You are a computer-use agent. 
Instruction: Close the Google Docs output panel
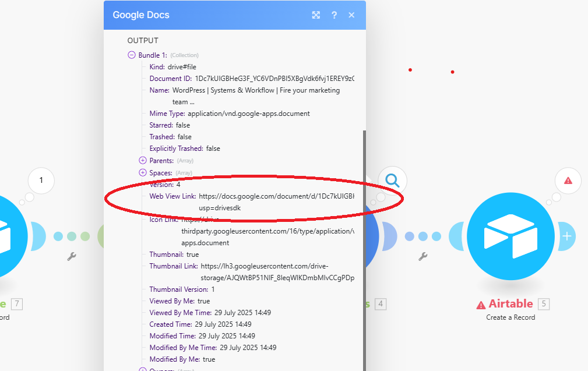coord(351,15)
